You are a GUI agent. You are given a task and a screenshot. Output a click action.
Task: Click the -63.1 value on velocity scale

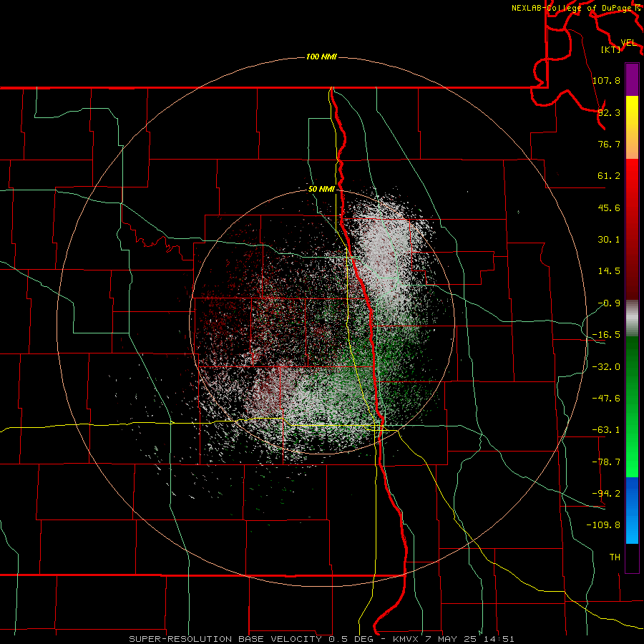pyautogui.click(x=606, y=430)
